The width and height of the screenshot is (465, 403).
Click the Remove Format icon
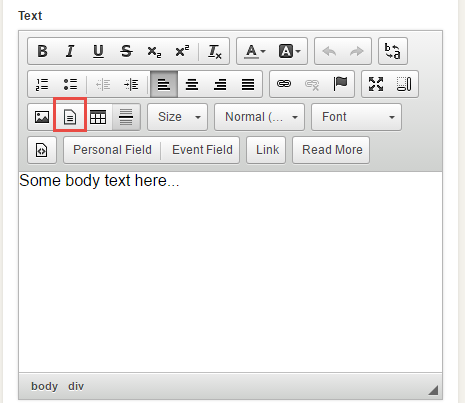click(x=214, y=51)
